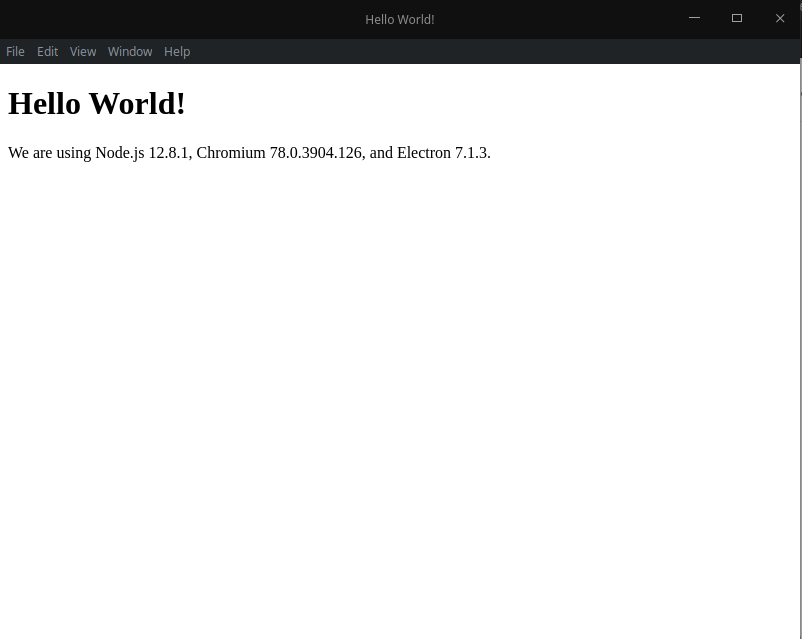Click the word Chromium in the paragraph
The width and height of the screenshot is (802, 639).
[x=231, y=153]
